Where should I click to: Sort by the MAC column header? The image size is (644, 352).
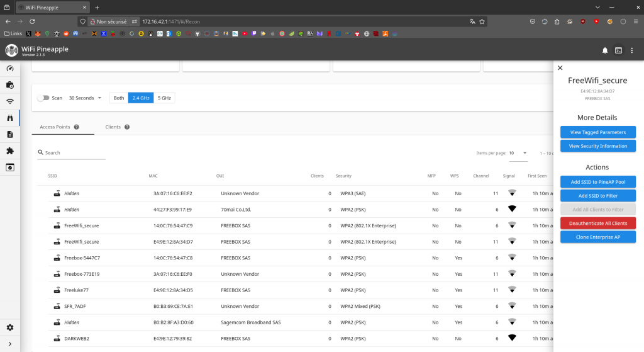click(x=153, y=176)
